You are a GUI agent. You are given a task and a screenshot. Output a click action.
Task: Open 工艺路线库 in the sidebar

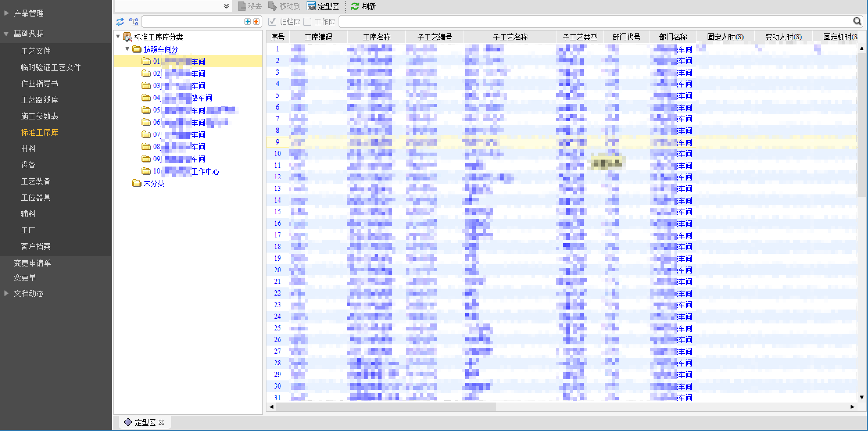[x=40, y=100]
